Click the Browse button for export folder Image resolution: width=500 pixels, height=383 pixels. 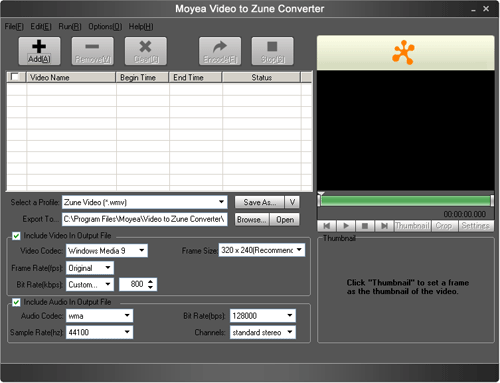click(x=251, y=220)
